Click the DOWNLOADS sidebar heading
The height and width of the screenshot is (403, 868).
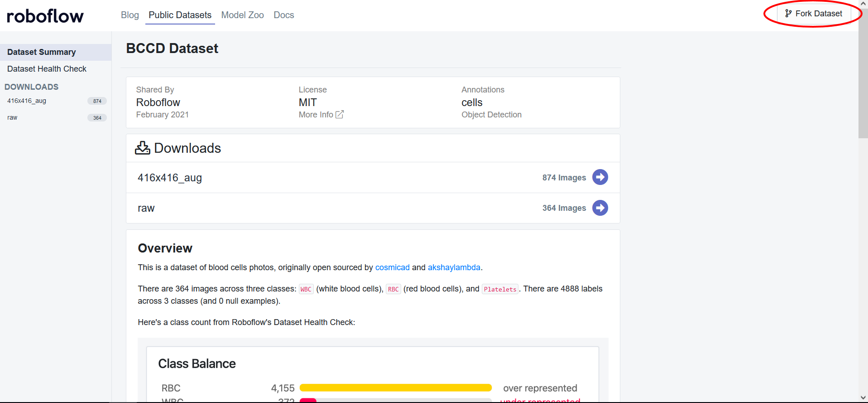(x=31, y=87)
